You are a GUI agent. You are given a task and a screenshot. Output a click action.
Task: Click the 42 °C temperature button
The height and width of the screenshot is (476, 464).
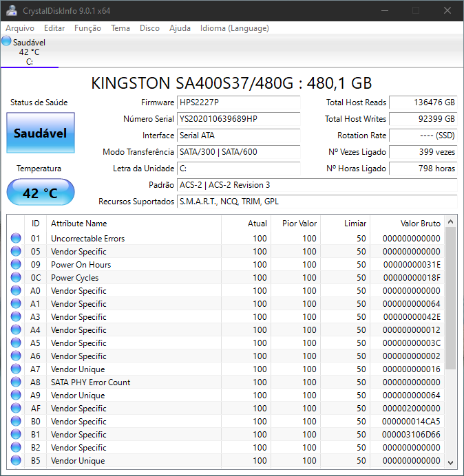coord(41,193)
